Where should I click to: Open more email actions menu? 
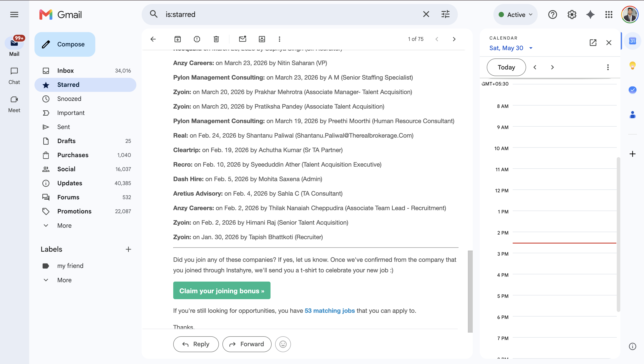pos(280,39)
